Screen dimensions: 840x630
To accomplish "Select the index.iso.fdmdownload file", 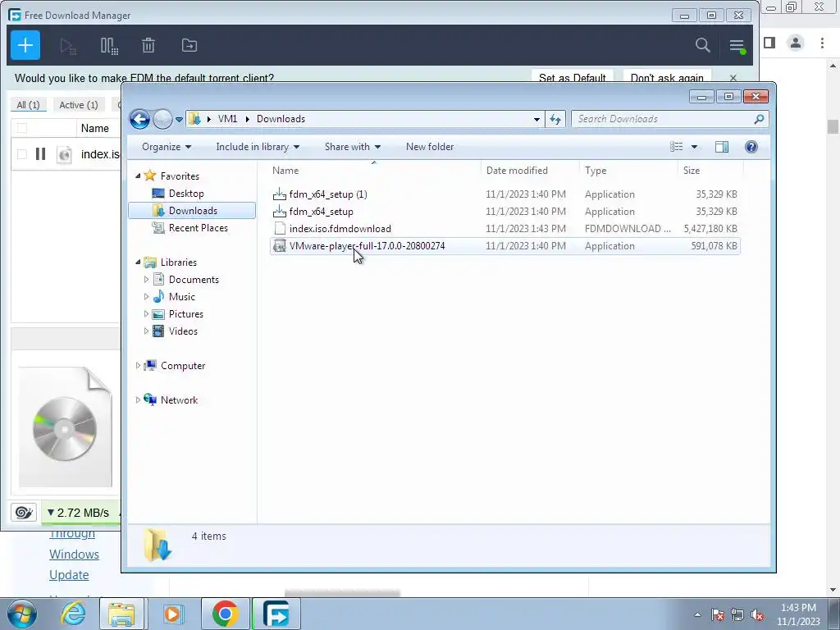I will [504, 229].
